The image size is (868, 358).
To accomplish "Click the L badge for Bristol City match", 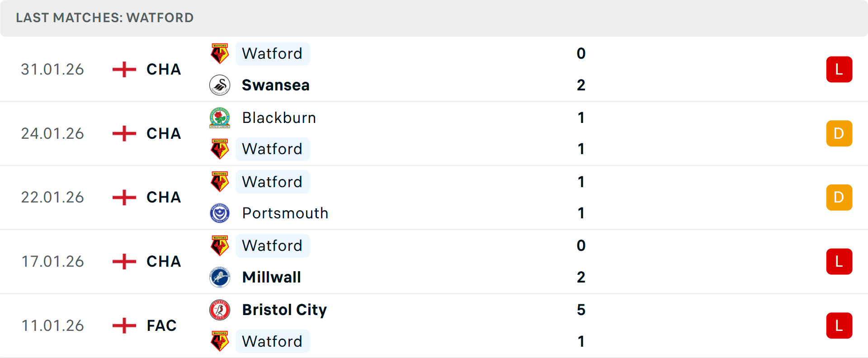I will pos(839,325).
